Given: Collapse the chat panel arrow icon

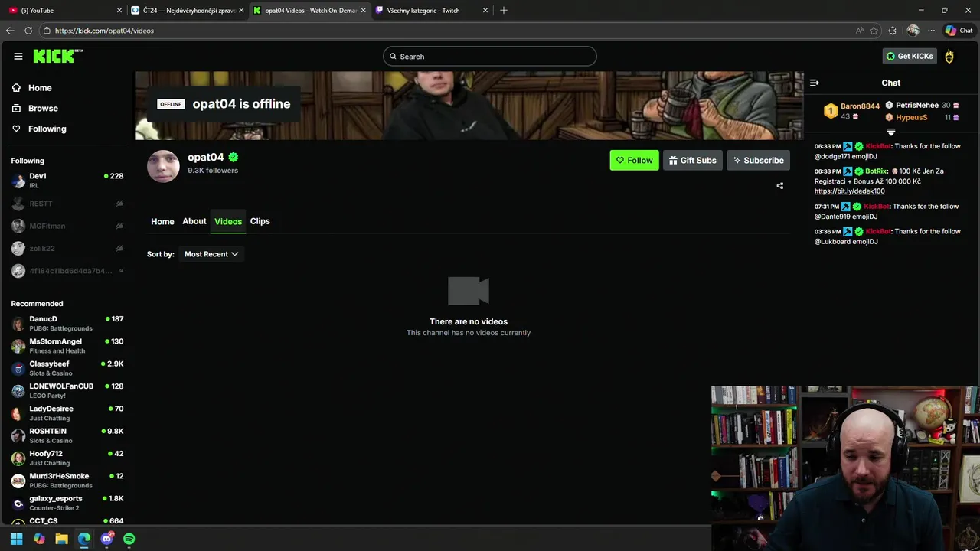Looking at the screenshot, I should click(x=815, y=83).
